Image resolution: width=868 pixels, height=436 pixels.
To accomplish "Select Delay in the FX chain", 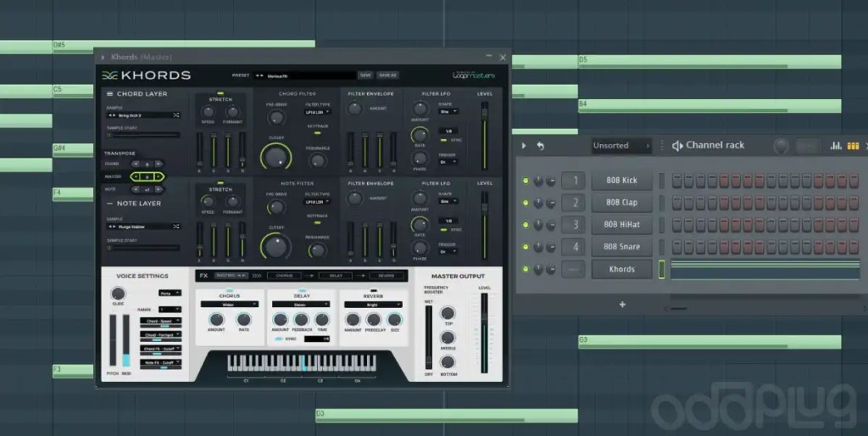I will [336, 276].
